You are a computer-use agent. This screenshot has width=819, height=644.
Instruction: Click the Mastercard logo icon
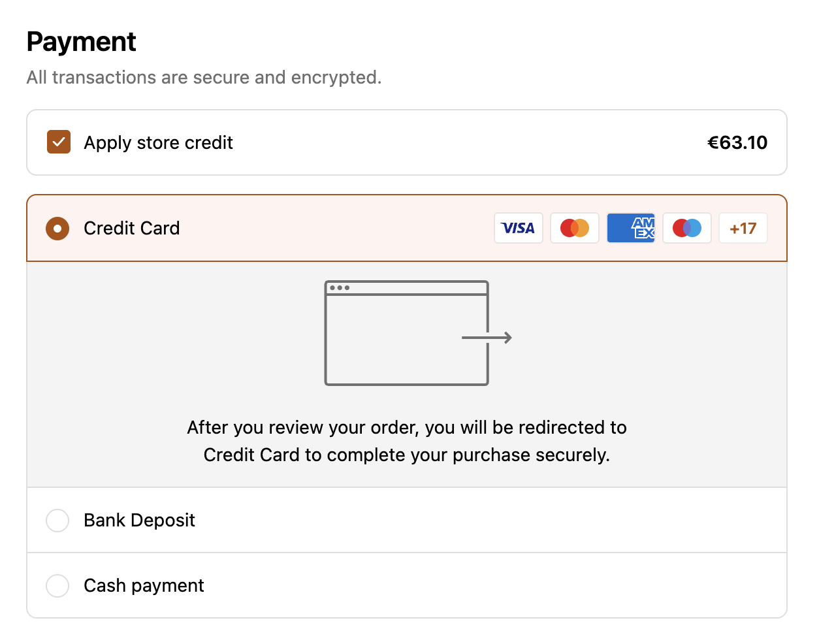[x=575, y=228]
